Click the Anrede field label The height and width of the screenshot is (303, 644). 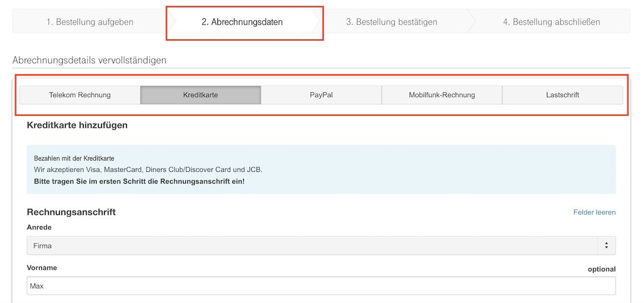point(39,227)
